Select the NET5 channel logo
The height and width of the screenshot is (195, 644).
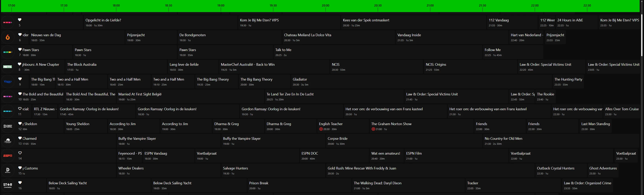[x=8, y=67]
